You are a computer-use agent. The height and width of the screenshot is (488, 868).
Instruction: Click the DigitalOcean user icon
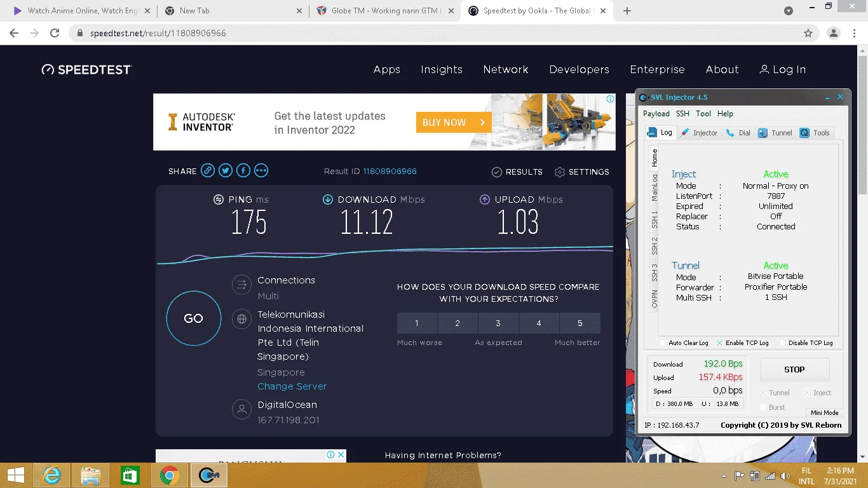(x=241, y=409)
